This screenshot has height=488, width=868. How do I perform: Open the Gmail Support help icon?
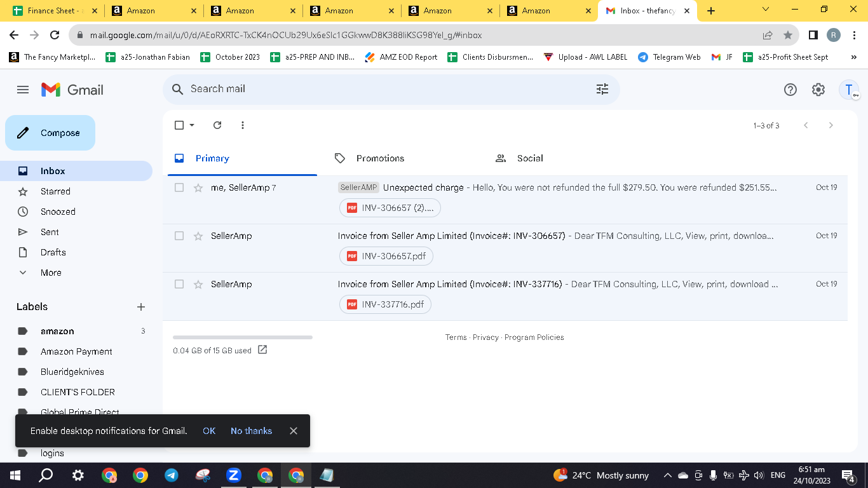[790, 90]
